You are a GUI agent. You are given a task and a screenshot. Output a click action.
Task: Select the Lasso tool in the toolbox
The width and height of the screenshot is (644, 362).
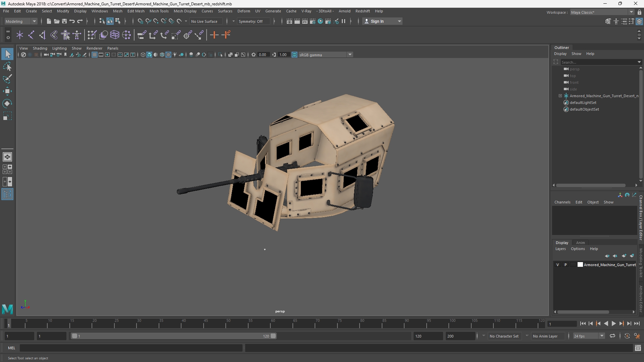(x=7, y=67)
